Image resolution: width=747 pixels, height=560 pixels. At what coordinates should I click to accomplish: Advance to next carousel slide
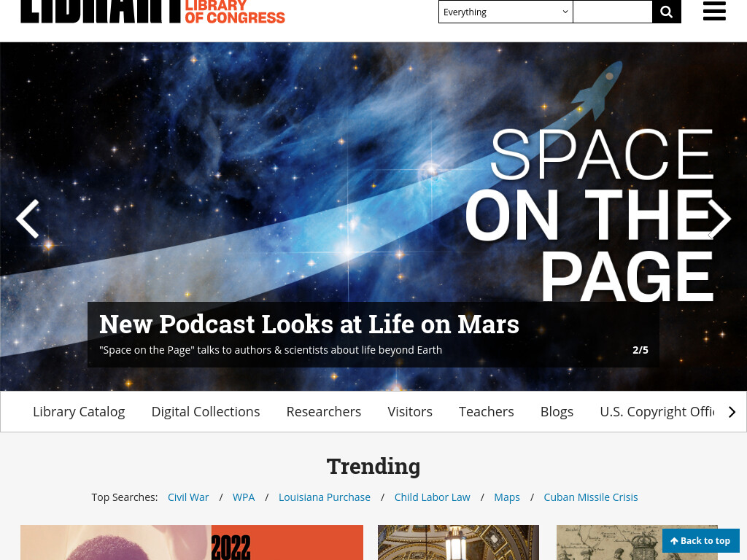[x=719, y=219]
